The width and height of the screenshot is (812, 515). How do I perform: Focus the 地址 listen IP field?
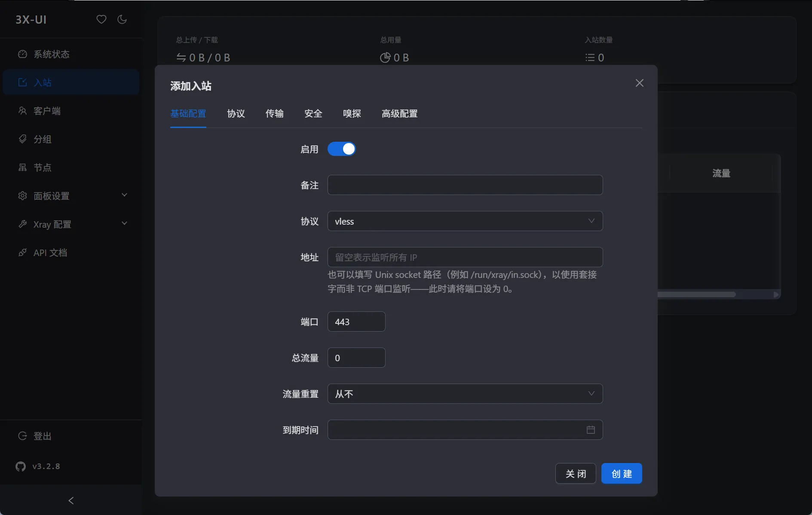point(465,257)
